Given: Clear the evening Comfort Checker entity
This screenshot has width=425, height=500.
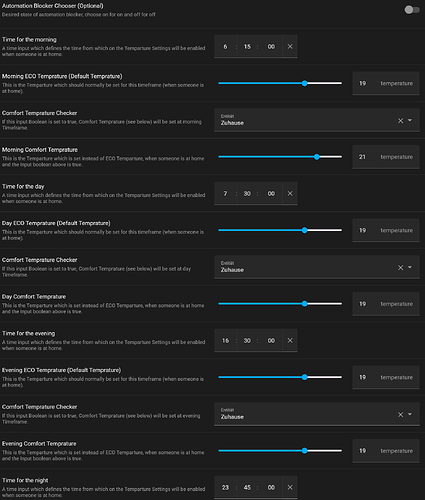Looking at the screenshot, I should pos(400,415).
